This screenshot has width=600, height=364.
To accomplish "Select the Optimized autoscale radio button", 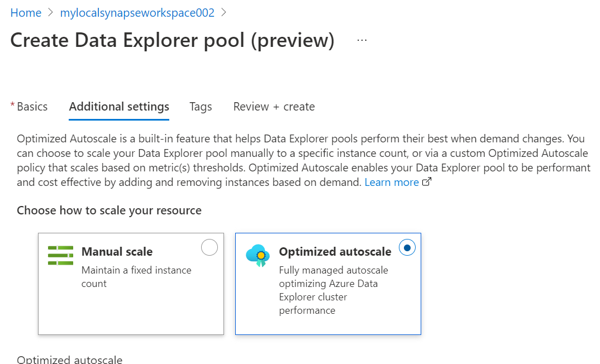I will (x=407, y=247).
